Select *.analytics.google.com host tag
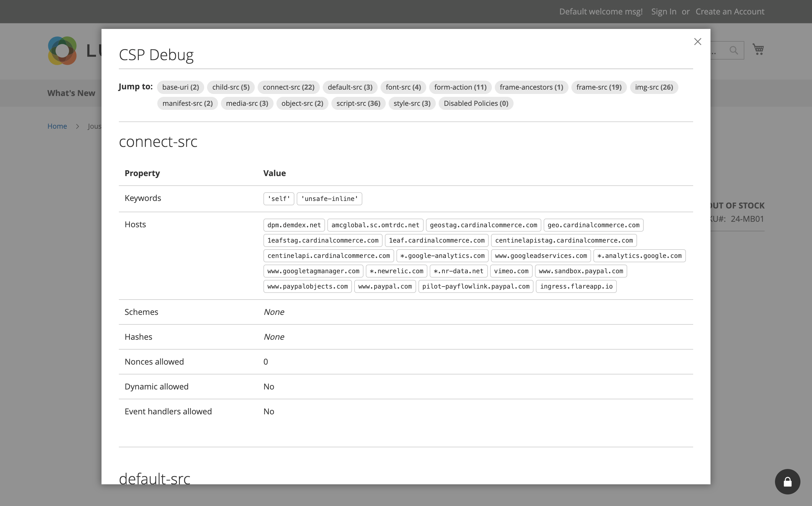The image size is (812, 506). (639, 256)
